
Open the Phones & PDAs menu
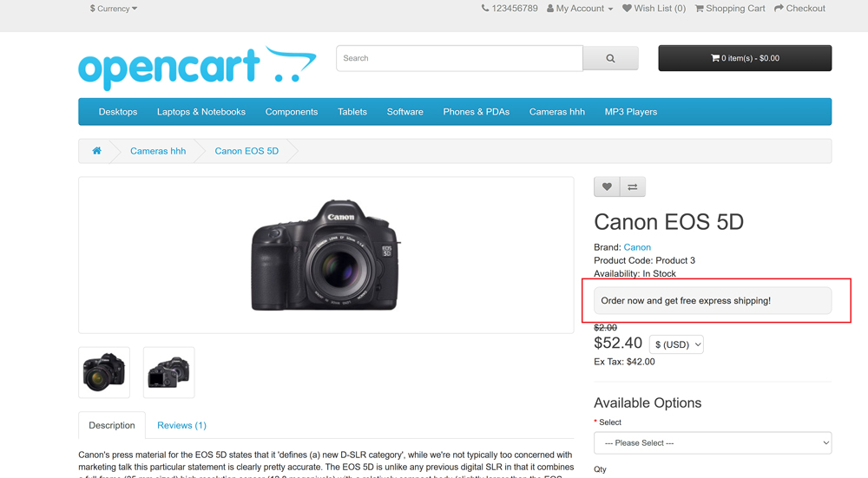(476, 112)
